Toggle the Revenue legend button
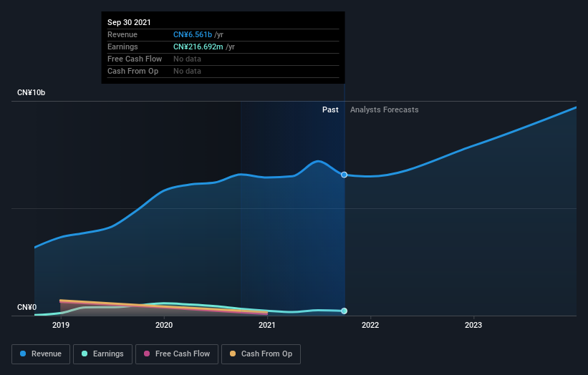Viewport: 588px width, 375px height. 41,354
